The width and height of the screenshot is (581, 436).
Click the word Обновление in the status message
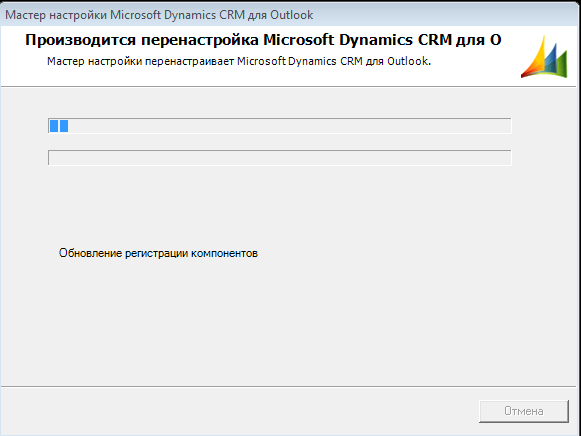[90, 253]
